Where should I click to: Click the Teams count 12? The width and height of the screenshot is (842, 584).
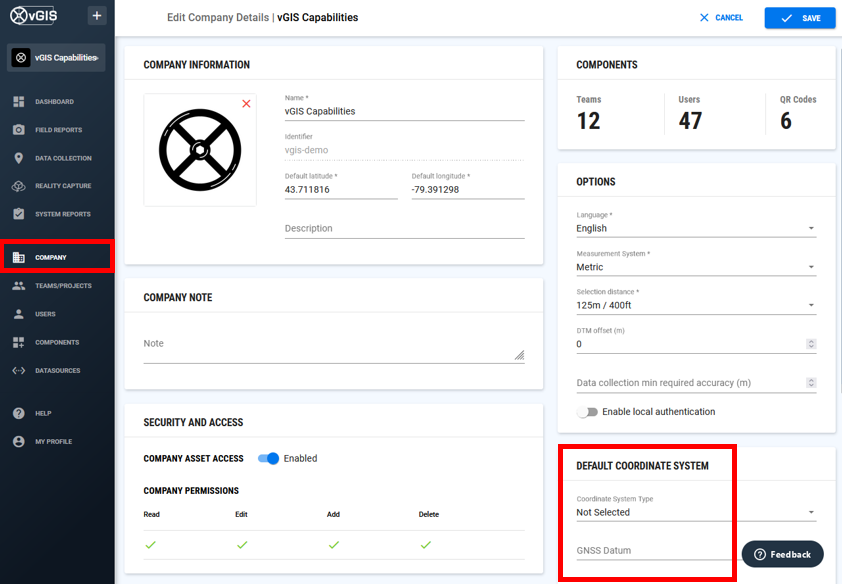point(588,121)
